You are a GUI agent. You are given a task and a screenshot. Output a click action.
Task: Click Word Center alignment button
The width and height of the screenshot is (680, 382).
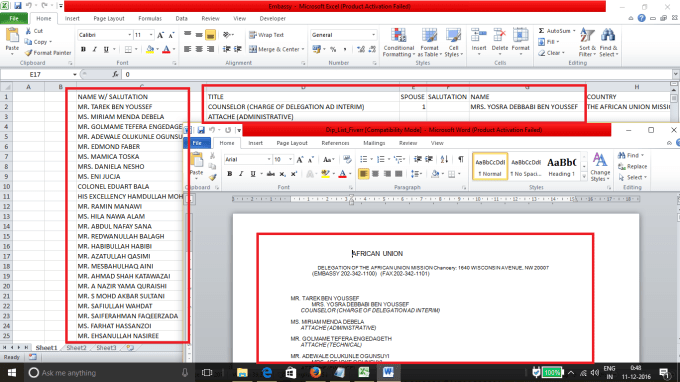pos(375,174)
